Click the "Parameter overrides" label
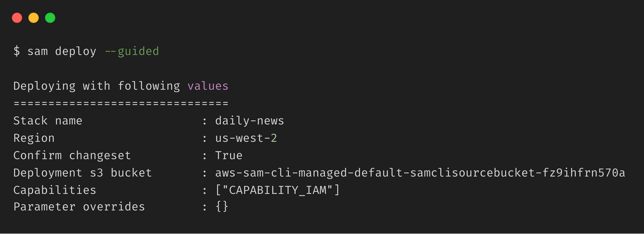This screenshot has height=234, width=644. click(79, 207)
